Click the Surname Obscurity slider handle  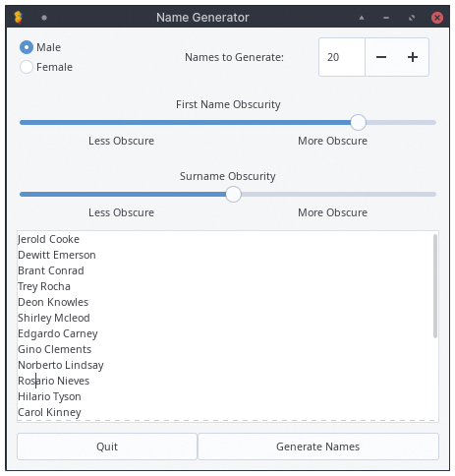[x=234, y=194]
